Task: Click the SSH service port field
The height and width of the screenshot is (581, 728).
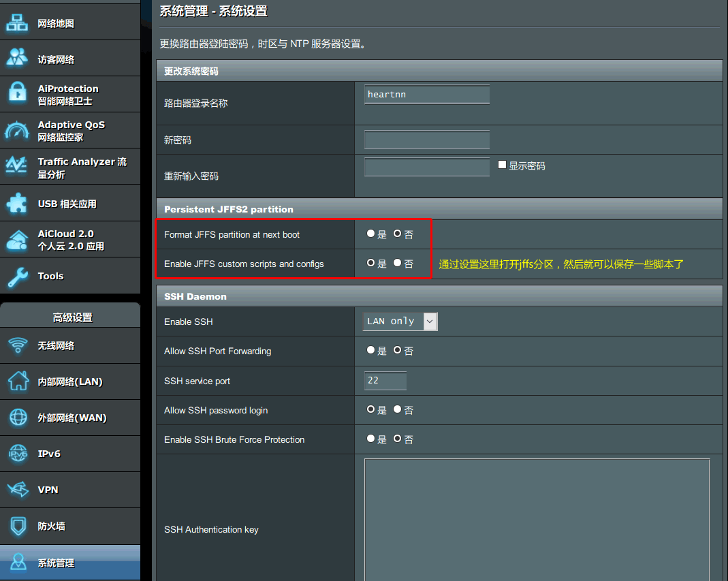Action: pos(385,381)
